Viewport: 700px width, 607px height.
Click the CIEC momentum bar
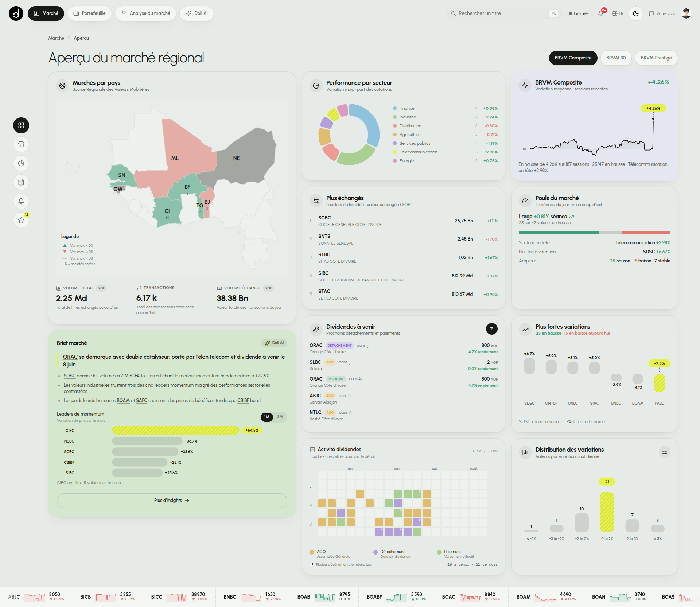(175, 431)
